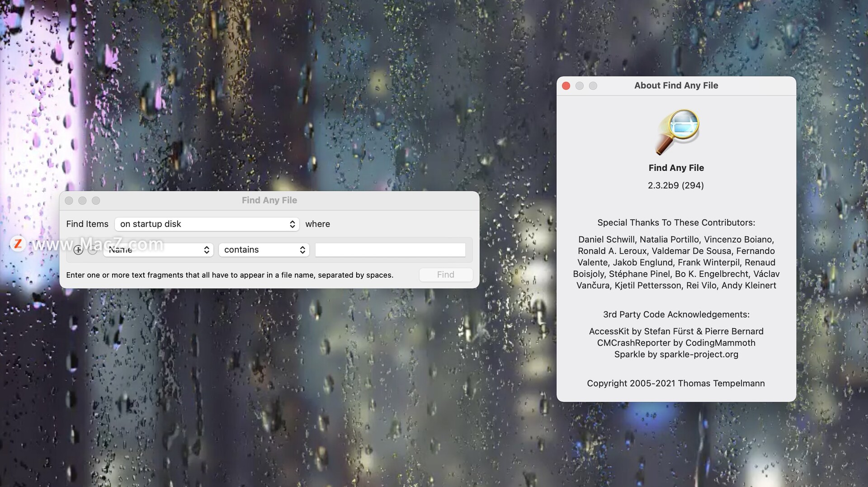Click the magnifying glass app icon in About window
This screenshot has height=487, width=868.
[677, 132]
